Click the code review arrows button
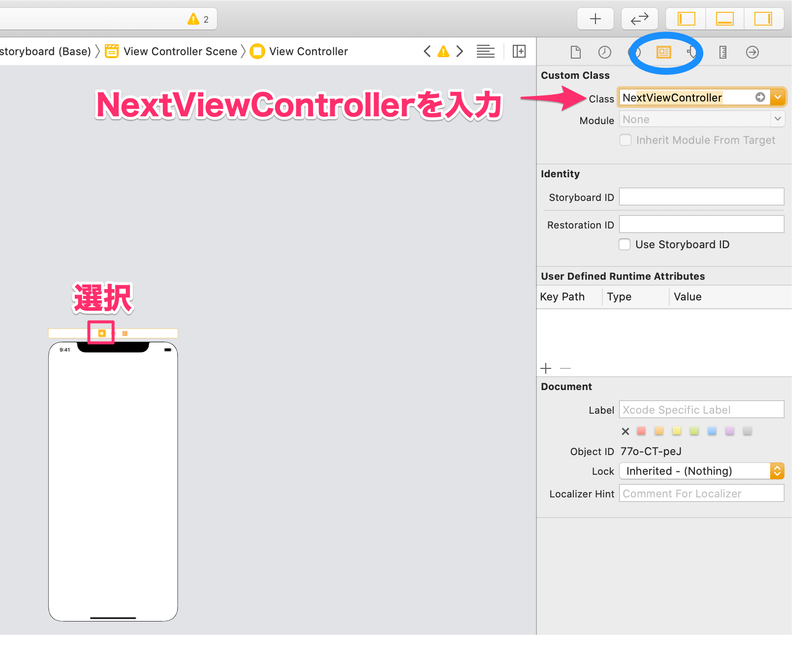This screenshot has height=655, width=812. [639, 19]
